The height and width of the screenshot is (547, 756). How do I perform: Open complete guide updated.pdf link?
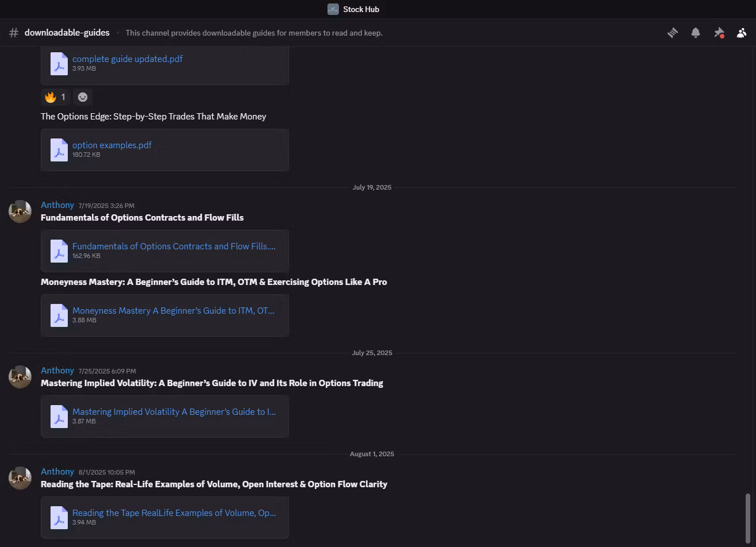[127, 59]
